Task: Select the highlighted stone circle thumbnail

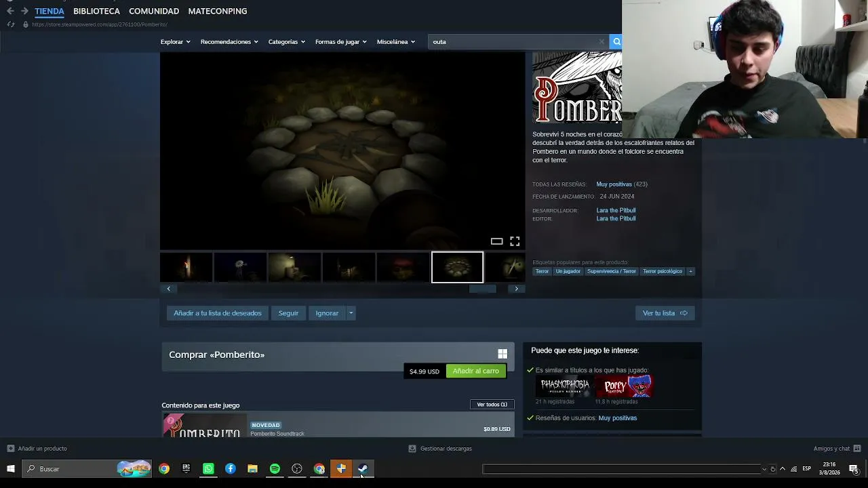Action: [x=457, y=268]
